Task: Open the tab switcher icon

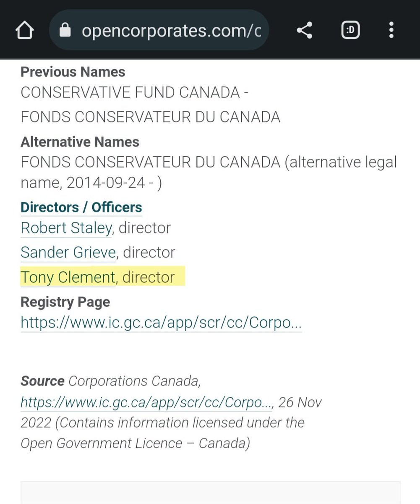Action: click(350, 31)
